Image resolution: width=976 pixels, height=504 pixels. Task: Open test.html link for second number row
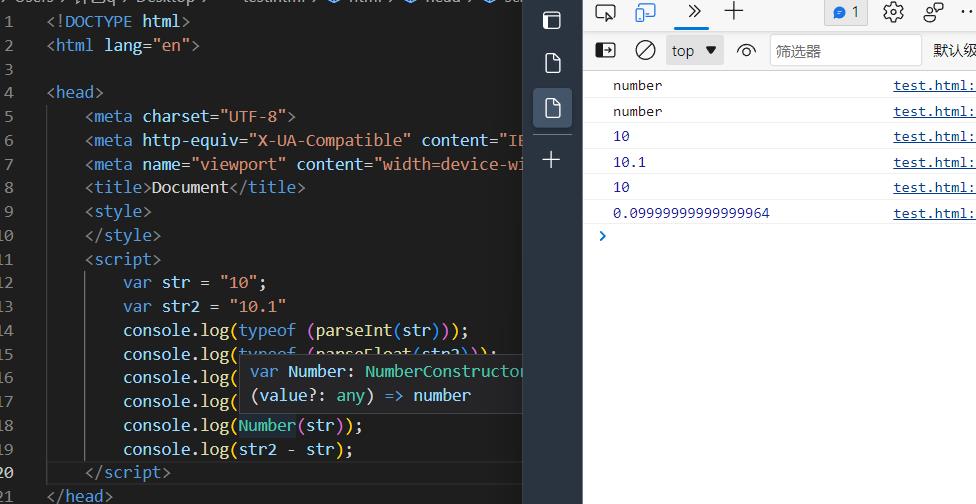(x=934, y=111)
